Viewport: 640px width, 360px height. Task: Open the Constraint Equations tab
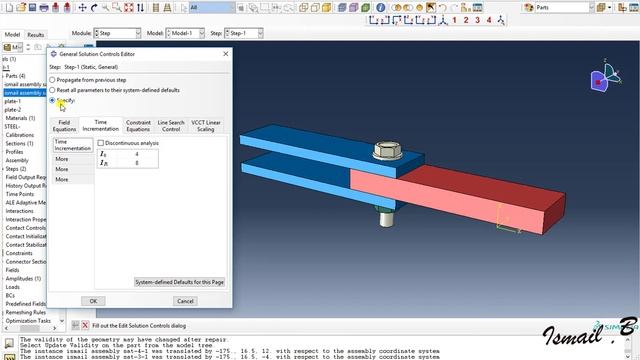[138, 126]
